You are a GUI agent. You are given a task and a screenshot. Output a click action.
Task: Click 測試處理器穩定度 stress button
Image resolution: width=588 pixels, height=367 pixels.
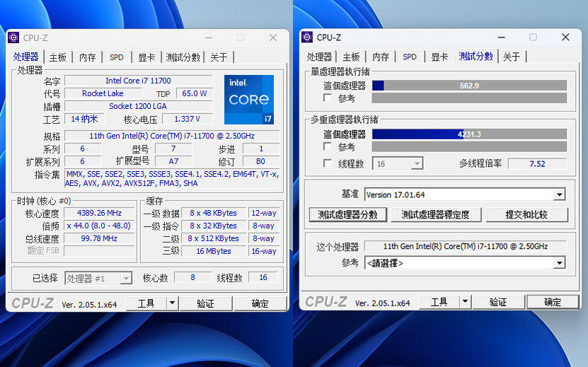point(435,215)
